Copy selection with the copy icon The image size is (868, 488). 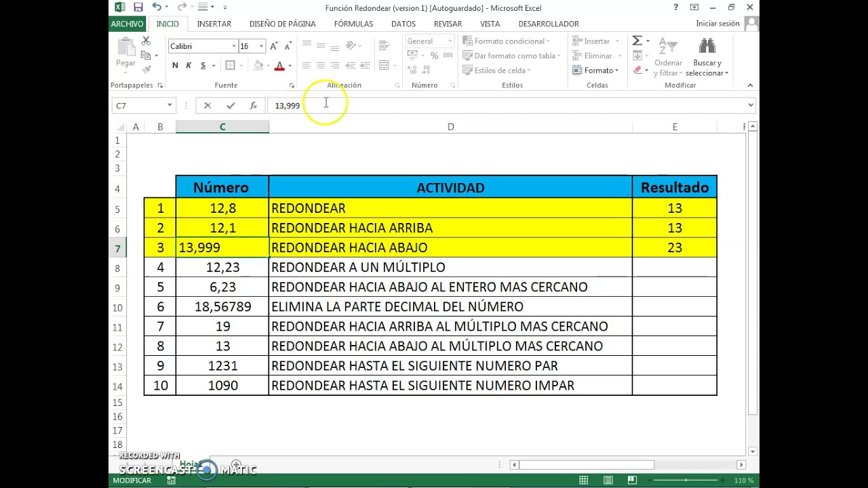tap(146, 56)
